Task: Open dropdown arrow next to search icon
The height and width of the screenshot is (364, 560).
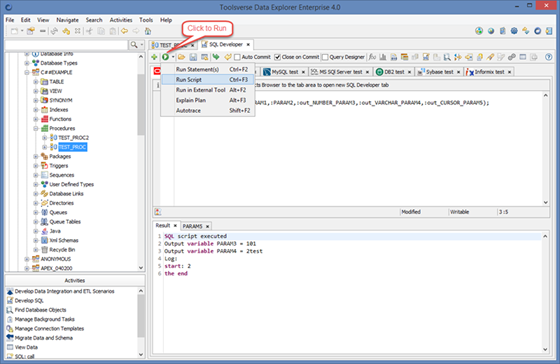Action: point(142,45)
